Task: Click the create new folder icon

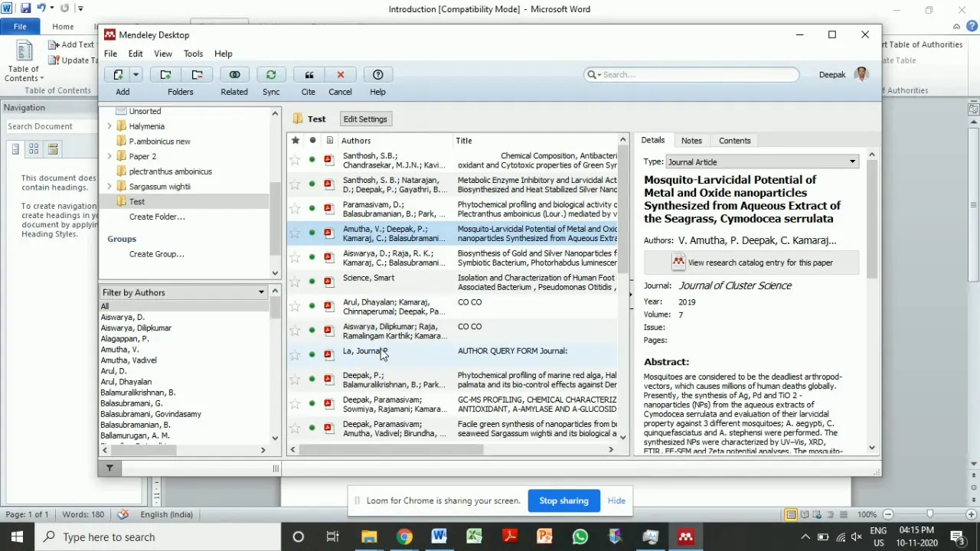Action: pos(165,74)
